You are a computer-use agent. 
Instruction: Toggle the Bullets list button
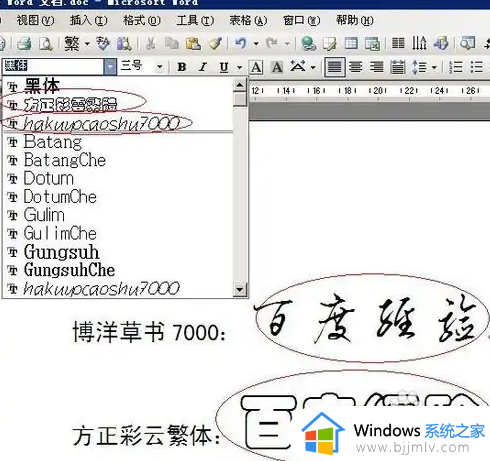tap(477, 67)
